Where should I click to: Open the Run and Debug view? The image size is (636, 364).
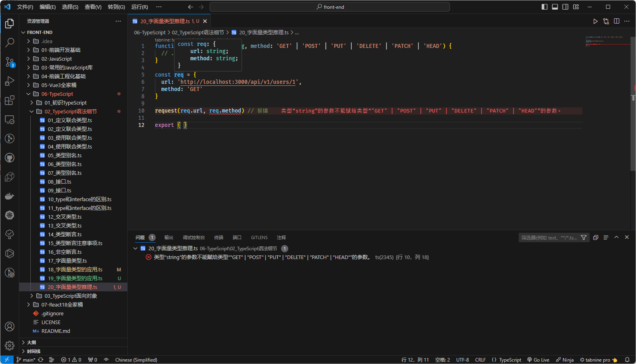(x=10, y=81)
